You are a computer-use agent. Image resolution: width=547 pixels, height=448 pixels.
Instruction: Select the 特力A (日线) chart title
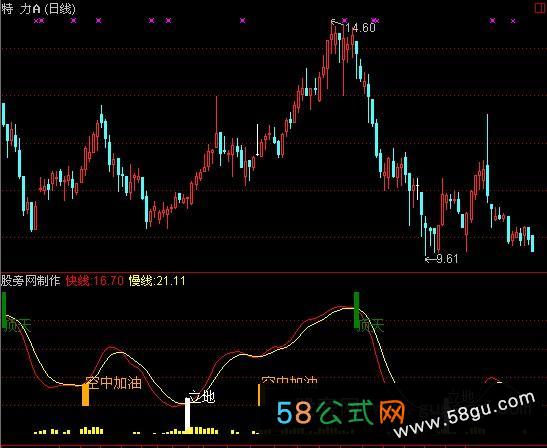point(38,9)
